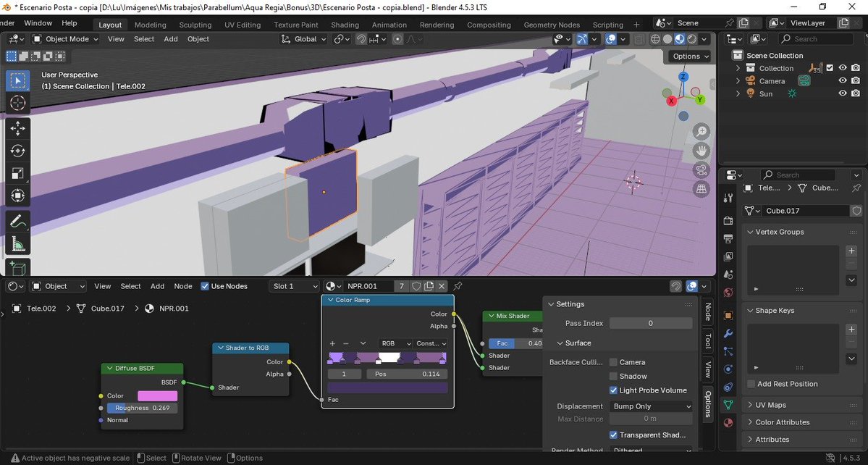
Task: Select the Add Cube tool
Action: 17,267
